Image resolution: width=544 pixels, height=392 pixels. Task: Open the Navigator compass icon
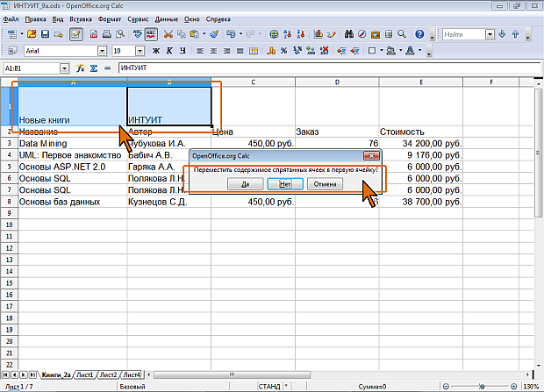click(362, 34)
